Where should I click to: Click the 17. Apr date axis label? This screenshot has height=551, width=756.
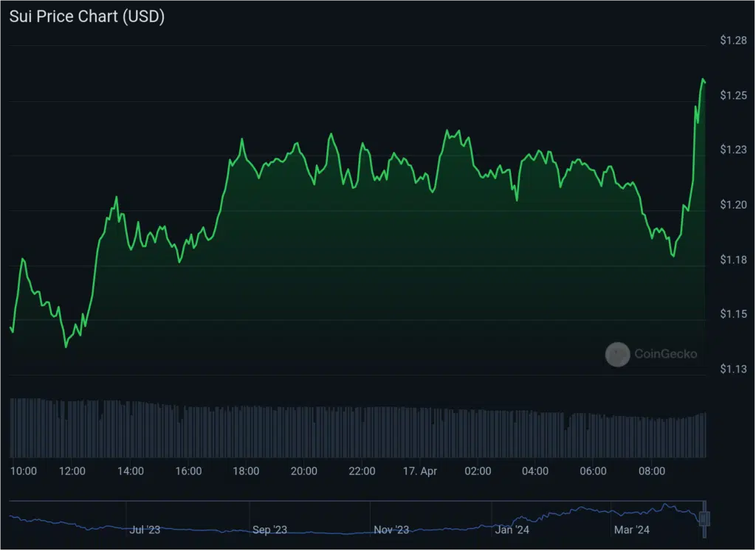pos(420,471)
